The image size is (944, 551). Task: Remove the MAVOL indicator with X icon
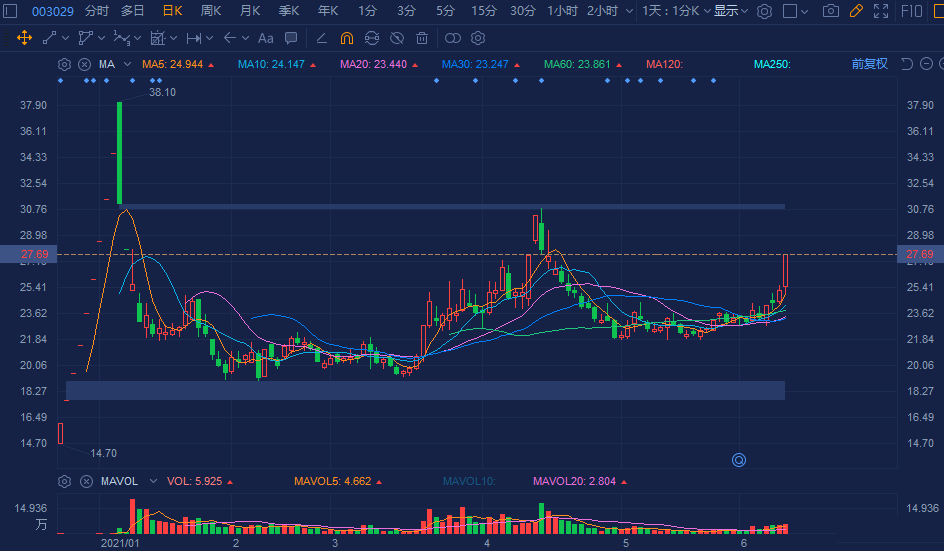coord(85,481)
